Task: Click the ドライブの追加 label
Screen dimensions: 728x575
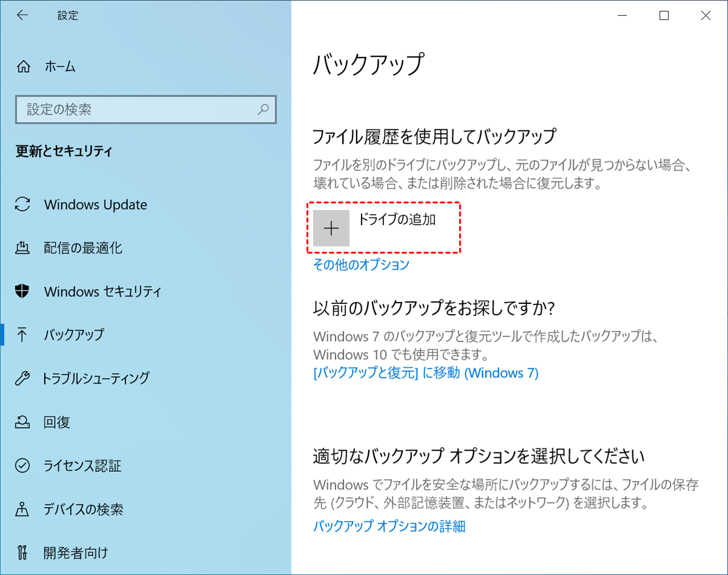Action: [x=397, y=220]
